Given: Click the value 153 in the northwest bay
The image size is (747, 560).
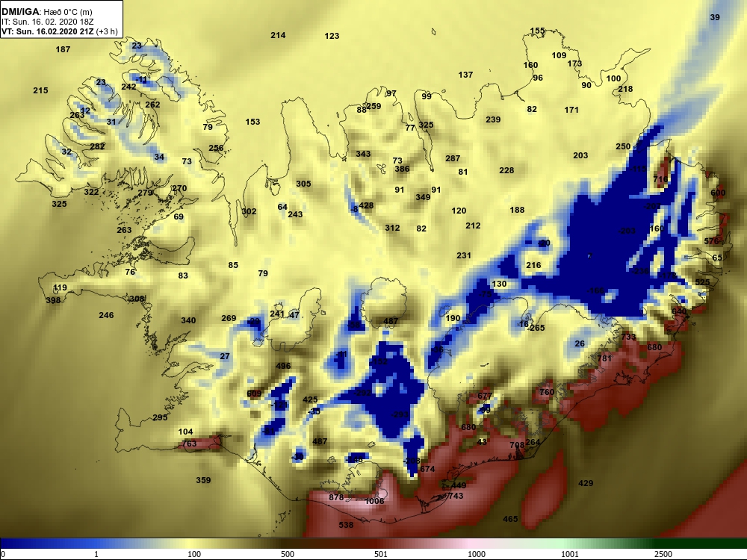Looking at the screenshot, I should (252, 122).
